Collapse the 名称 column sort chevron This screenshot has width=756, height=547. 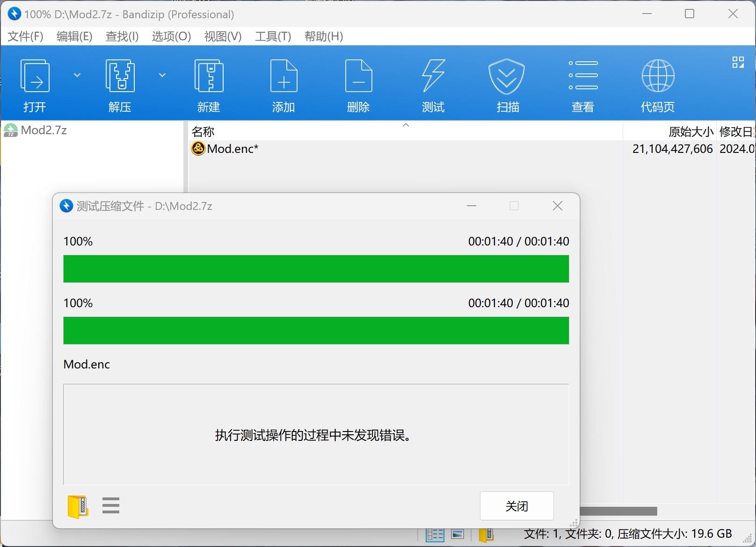point(406,125)
